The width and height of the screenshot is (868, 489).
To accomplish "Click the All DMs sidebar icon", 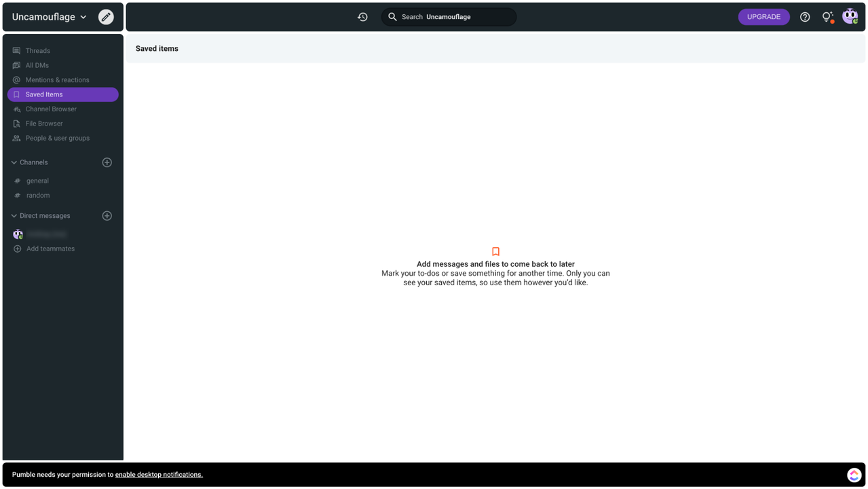I will tap(17, 65).
